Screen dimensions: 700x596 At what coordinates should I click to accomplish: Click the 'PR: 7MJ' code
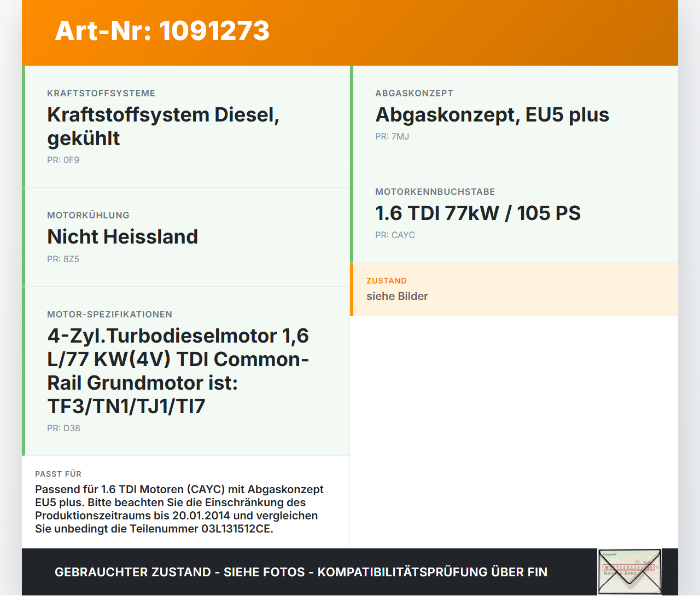click(392, 137)
